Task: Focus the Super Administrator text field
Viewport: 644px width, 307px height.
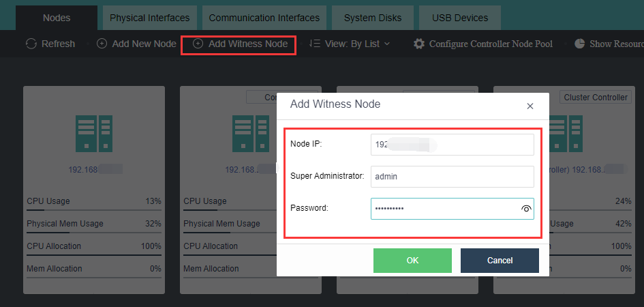Action: [452, 176]
